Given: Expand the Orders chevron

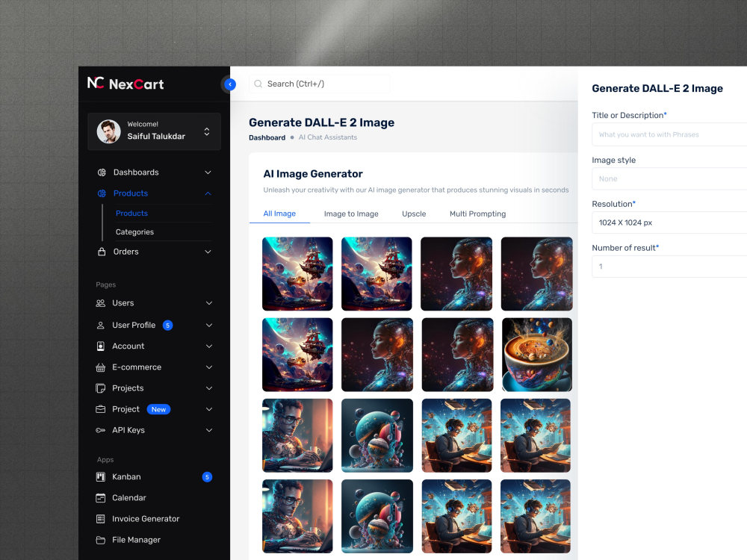Looking at the screenshot, I should [x=208, y=252].
